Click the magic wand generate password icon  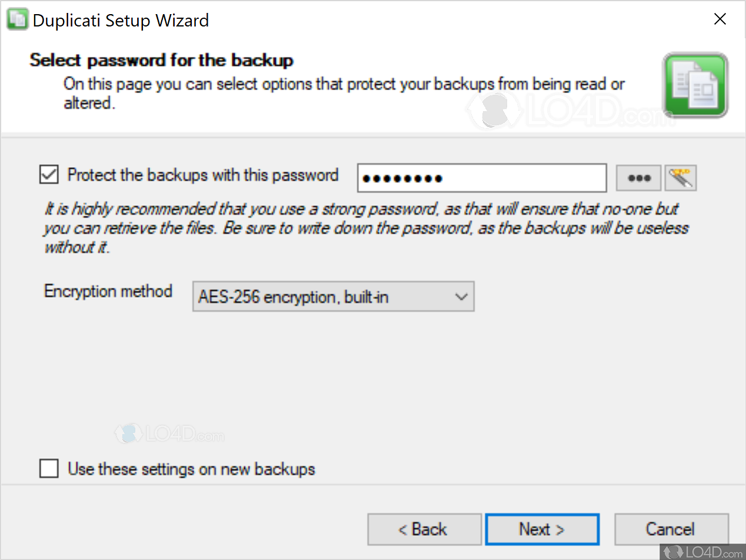681,178
